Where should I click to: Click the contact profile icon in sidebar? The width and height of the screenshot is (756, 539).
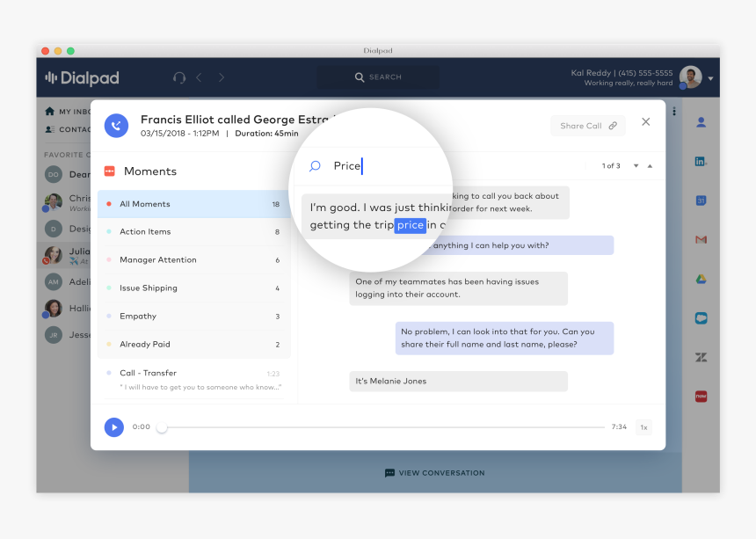(701, 122)
